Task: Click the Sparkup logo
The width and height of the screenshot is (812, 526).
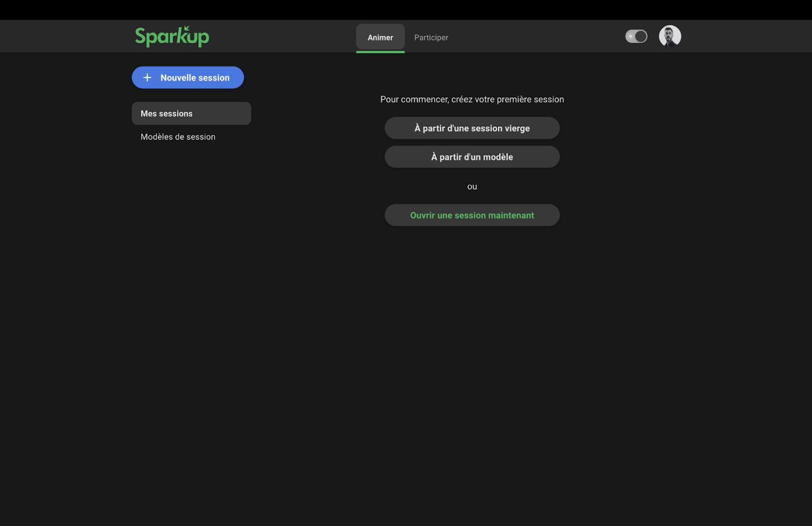Action: 172,37
